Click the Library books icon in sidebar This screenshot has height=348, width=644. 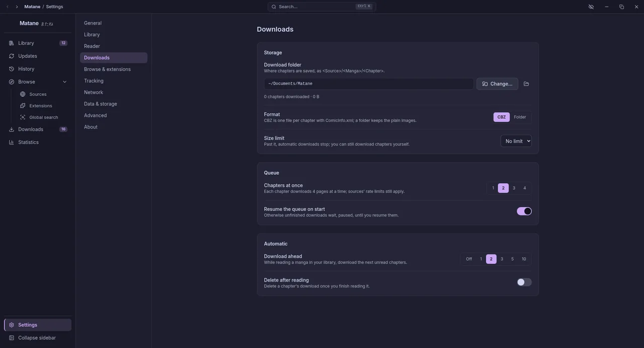click(x=11, y=43)
